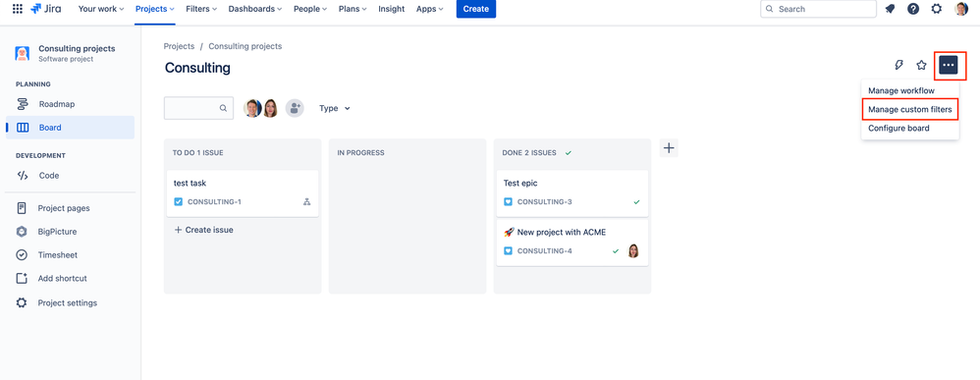This screenshot has height=380, width=980.
Task: Add a new column with plus icon
Action: pyautogui.click(x=669, y=148)
